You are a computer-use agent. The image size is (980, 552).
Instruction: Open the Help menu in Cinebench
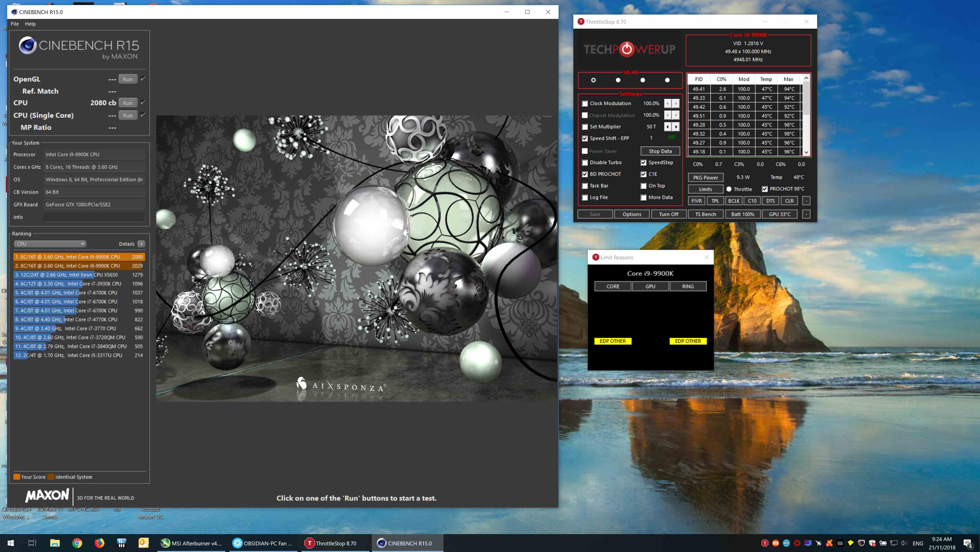coord(30,24)
